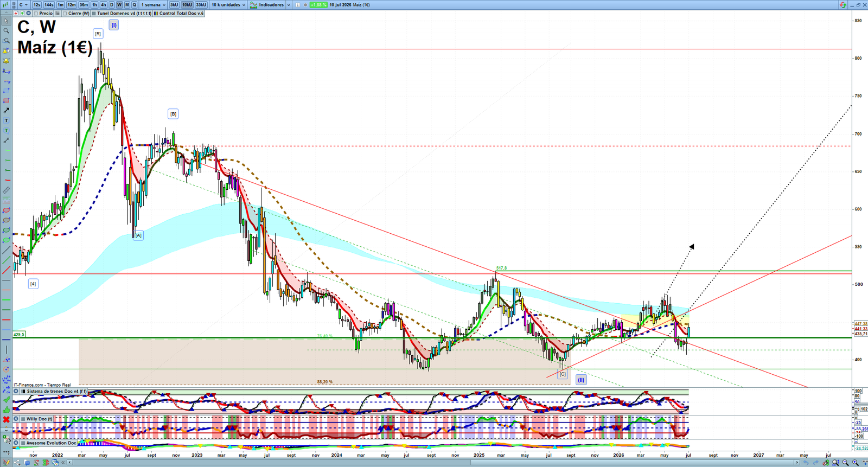Image resolution: width=868 pixels, height=467 pixels.
Task: Open Awesome Evolution Doc indicator settings
Action: [49, 443]
